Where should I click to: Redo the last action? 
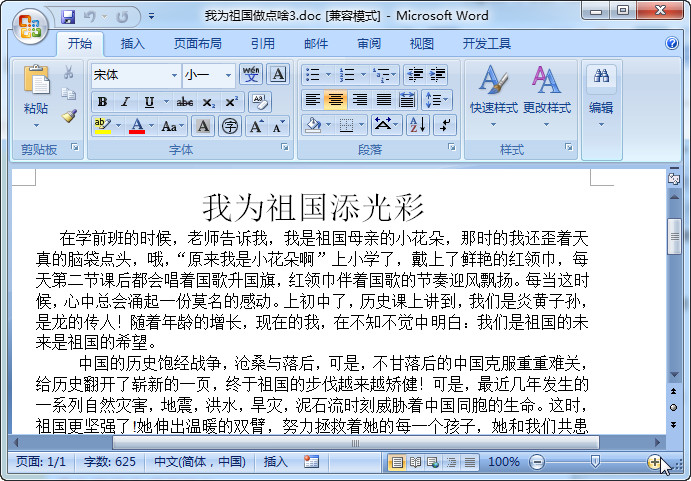(x=122, y=17)
